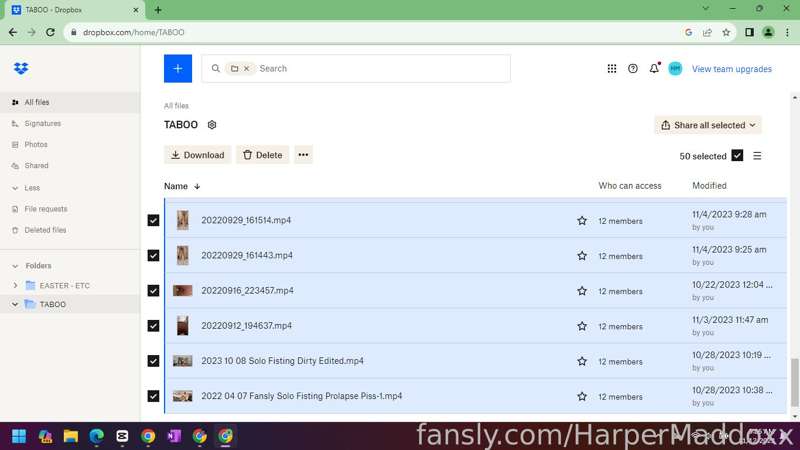Uncheck the 20220912_194637.mp4 checkbox
Viewport: 800px width, 450px height.
[153, 326]
